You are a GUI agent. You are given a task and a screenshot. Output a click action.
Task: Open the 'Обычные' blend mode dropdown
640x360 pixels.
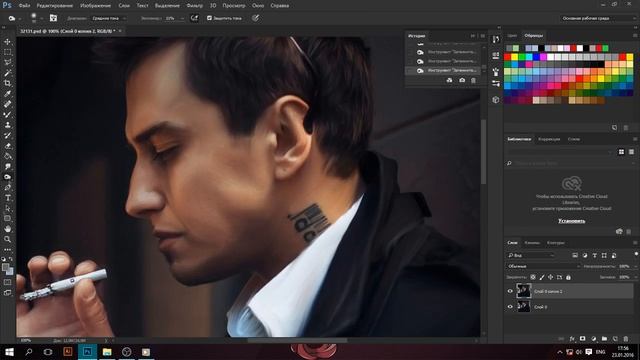543,266
